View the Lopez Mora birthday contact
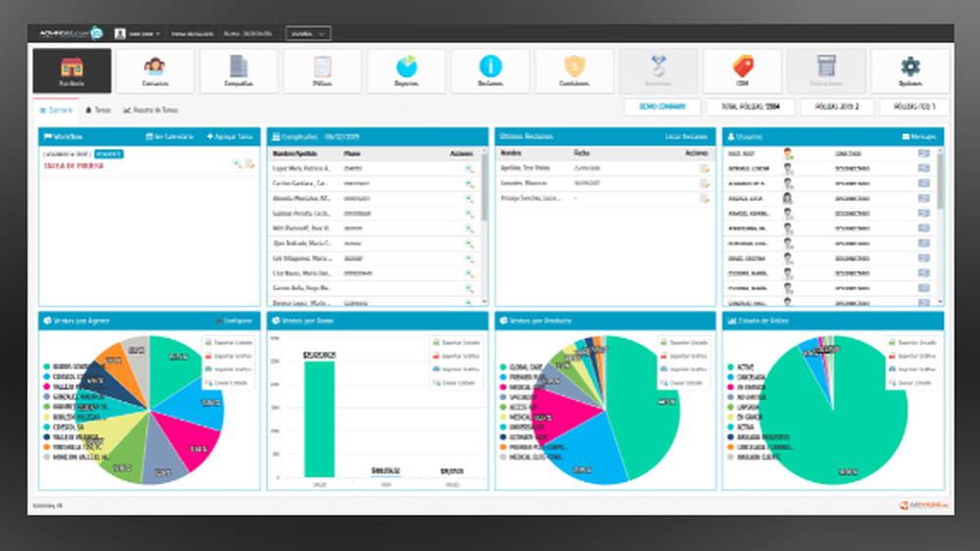The width and height of the screenshot is (980, 551). (468, 169)
